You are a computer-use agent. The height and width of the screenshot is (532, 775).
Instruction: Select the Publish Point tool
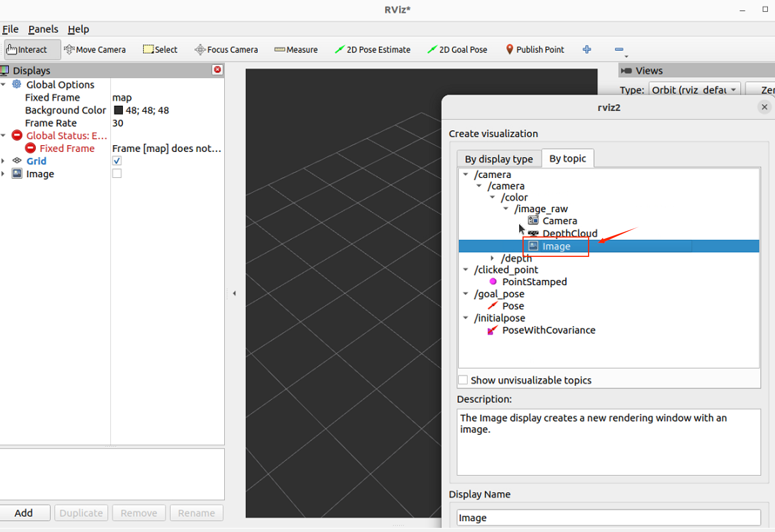[535, 50]
